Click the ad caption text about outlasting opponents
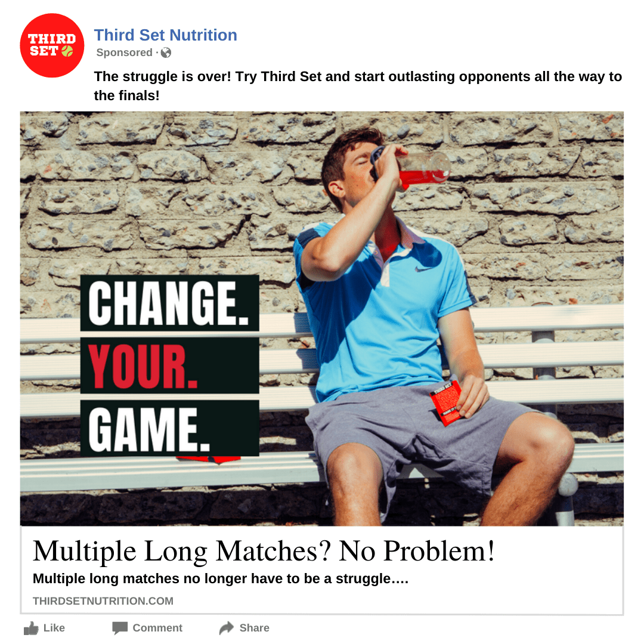The height and width of the screenshot is (644, 644). pos(358,86)
